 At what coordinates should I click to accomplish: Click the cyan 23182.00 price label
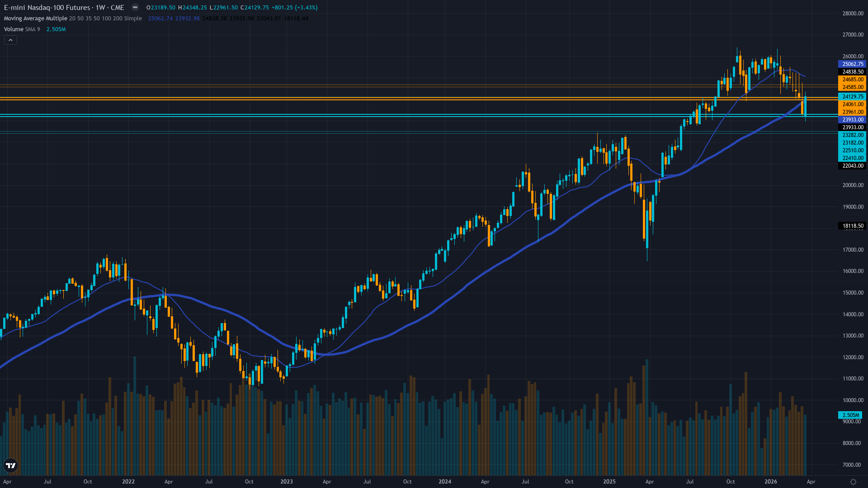coord(852,143)
